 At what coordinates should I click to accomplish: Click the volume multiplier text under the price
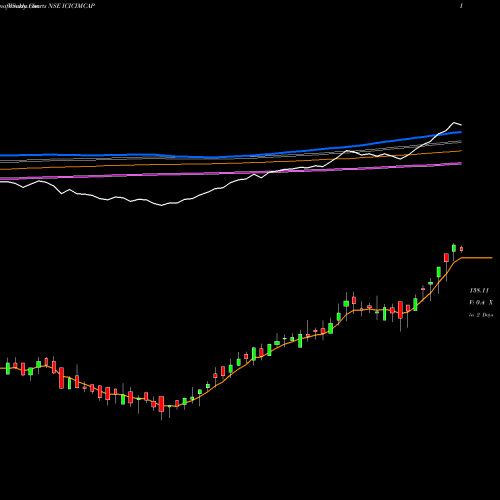tap(481, 303)
